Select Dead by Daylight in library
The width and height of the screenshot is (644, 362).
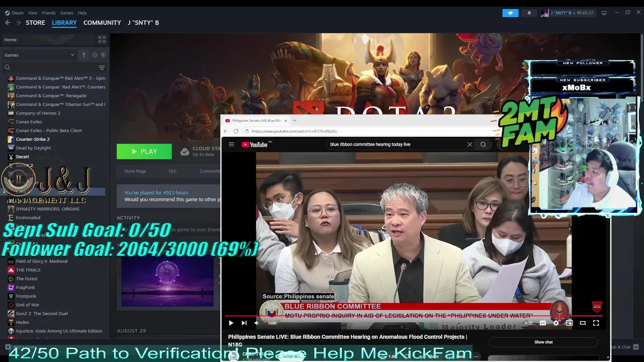coord(33,148)
